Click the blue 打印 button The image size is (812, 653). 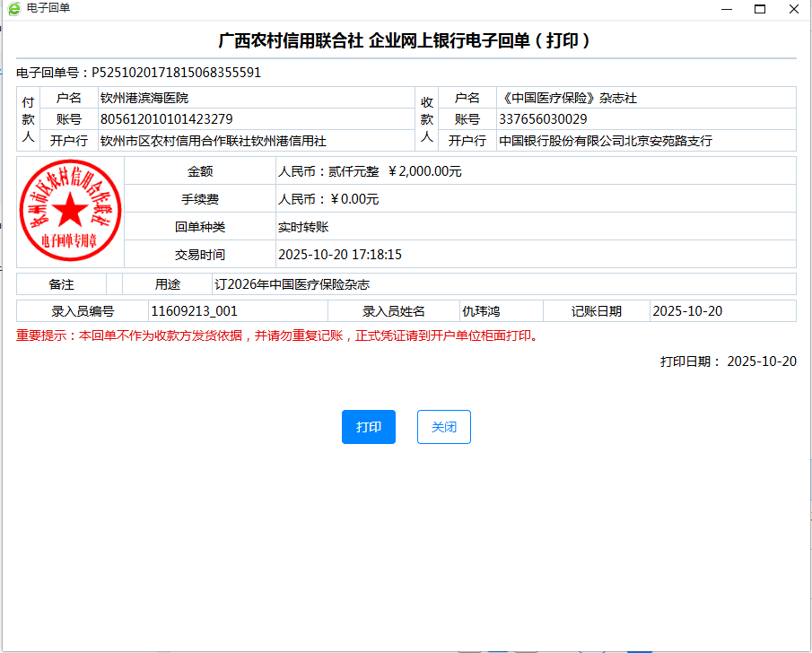pyautogui.click(x=368, y=427)
